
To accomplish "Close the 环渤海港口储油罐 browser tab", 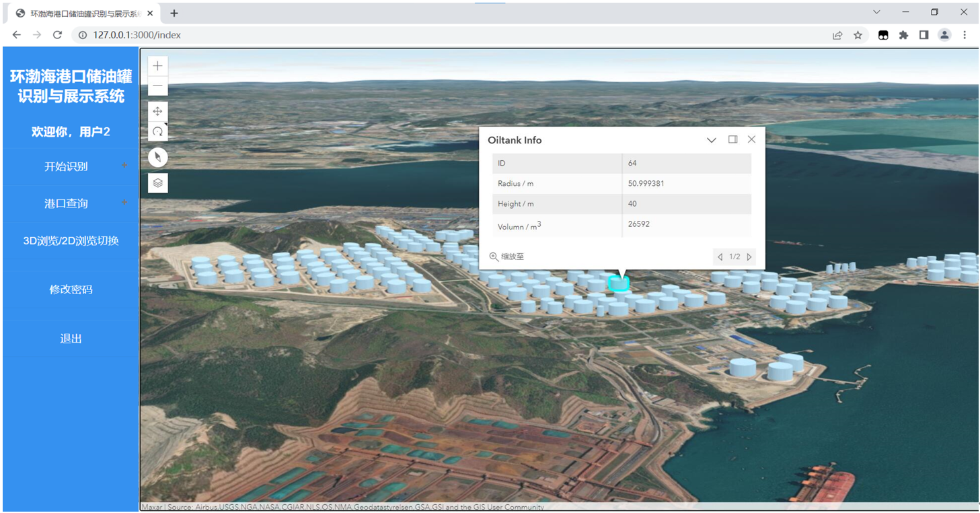I will coord(149,13).
